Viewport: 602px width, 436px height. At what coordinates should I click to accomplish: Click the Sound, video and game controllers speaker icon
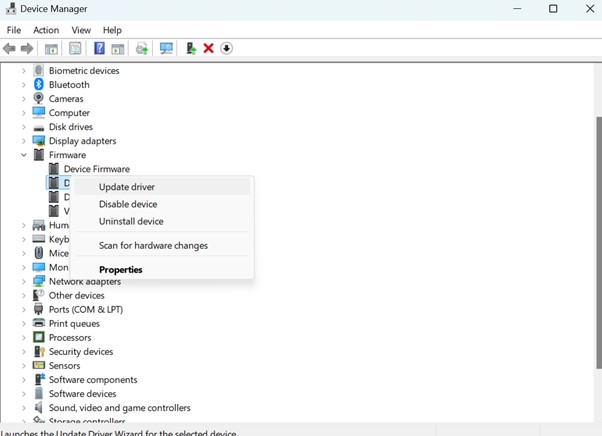(38, 407)
